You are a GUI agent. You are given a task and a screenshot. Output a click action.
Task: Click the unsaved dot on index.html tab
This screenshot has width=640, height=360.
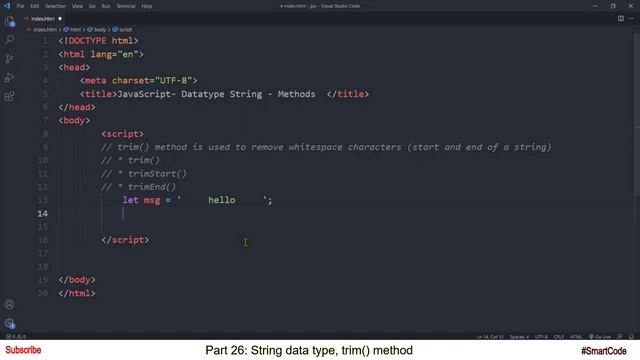pyautogui.click(x=60, y=19)
